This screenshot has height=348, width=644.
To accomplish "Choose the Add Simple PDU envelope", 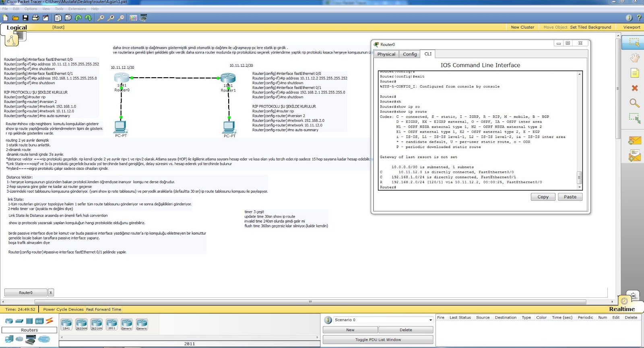I will point(634,140).
